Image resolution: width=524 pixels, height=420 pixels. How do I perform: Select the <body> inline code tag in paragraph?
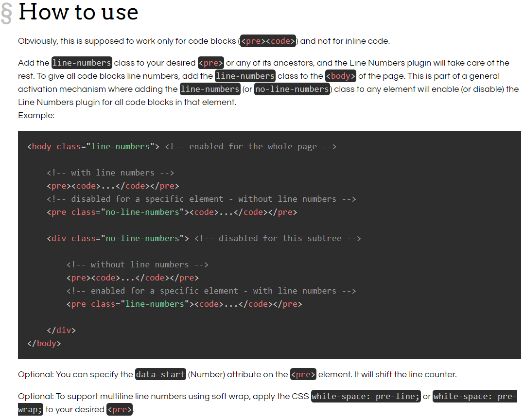tap(341, 76)
